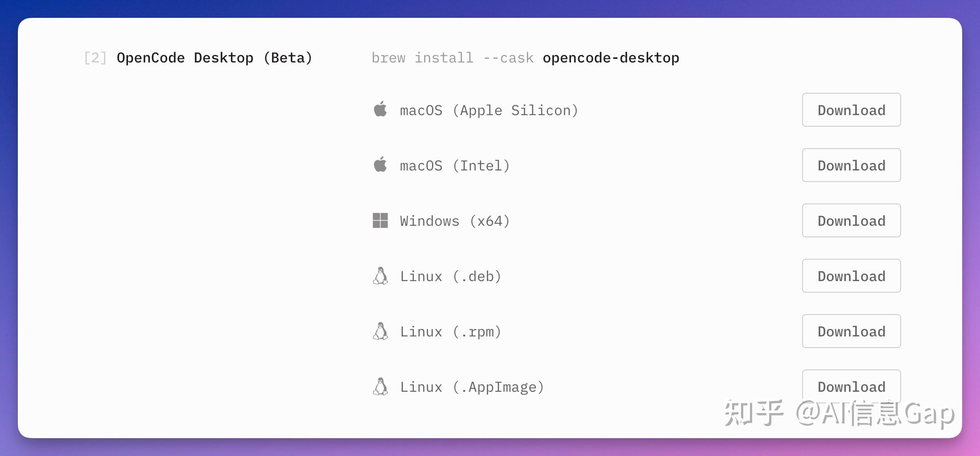
Task: Download the Linux .AppImage package
Action: [851, 386]
